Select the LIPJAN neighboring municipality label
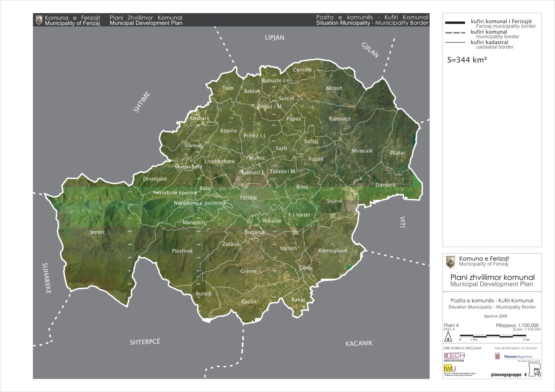 pyautogui.click(x=275, y=37)
